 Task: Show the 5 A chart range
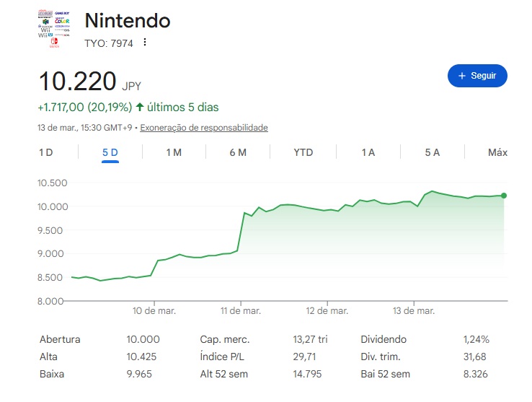[x=432, y=152]
